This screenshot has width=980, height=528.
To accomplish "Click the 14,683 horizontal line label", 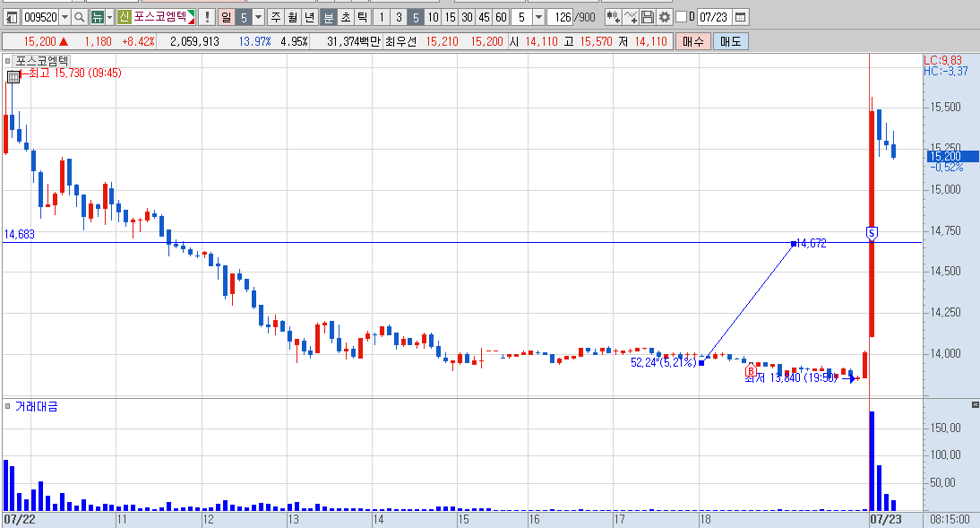I will tap(20, 234).
